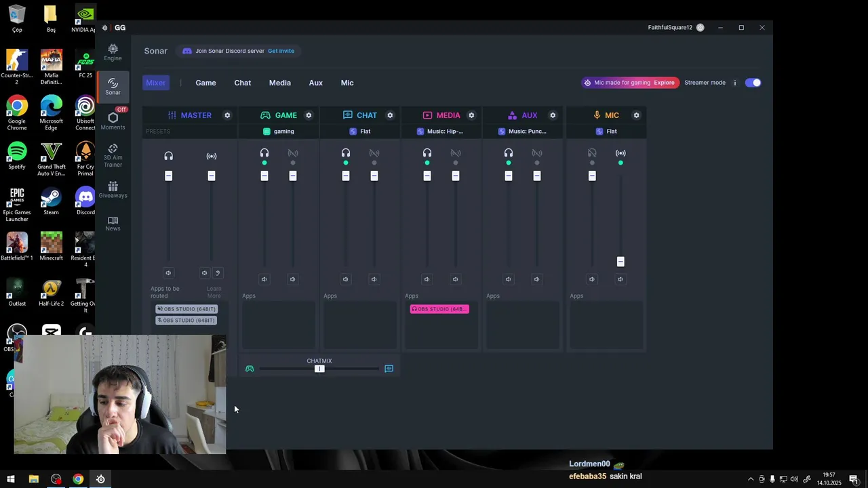This screenshot has width=868, height=488.
Task: Switch to the Chat tab
Action: pyautogui.click(x=243, y=83)
